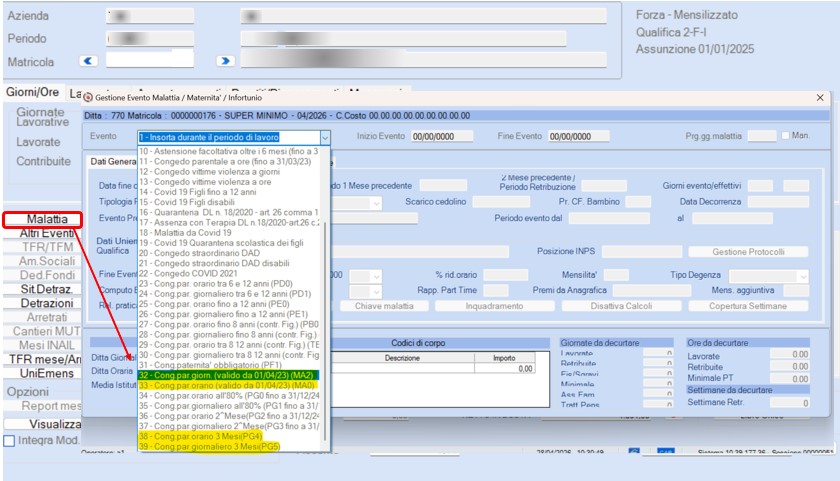Click the Matricola input field
Screen dimensions: 840x481
point(149,58)
